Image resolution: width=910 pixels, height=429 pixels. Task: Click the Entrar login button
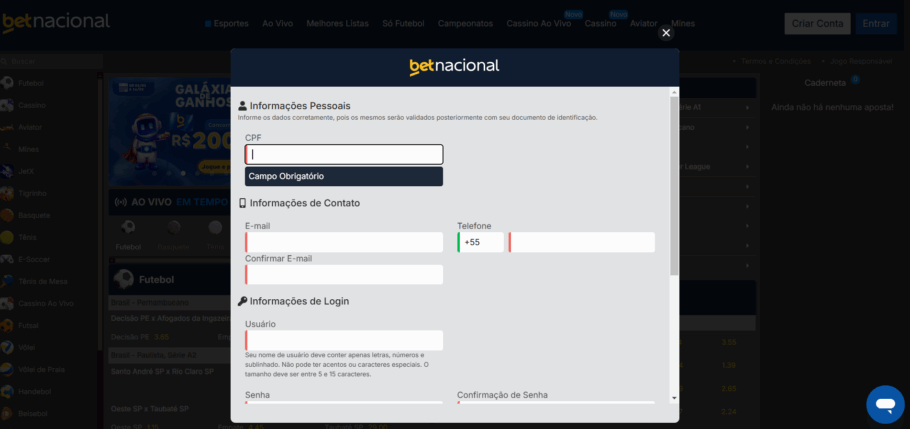tap(875, 23)
